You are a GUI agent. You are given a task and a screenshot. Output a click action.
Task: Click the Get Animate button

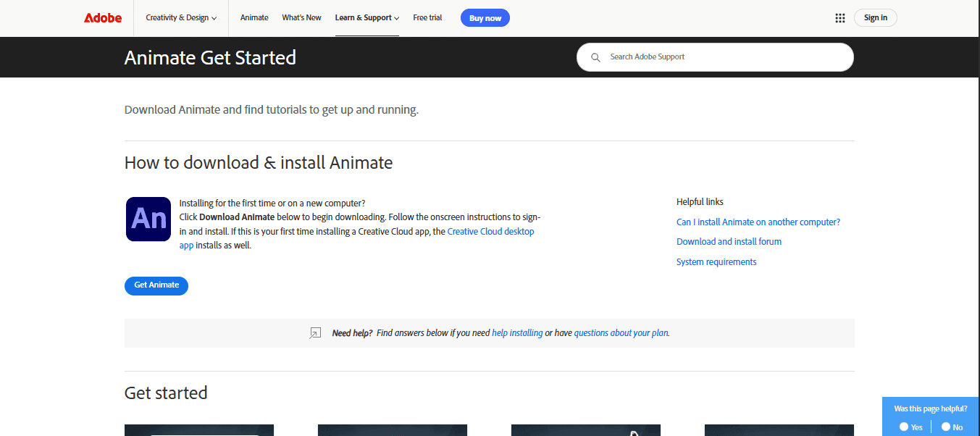[156, 285]
